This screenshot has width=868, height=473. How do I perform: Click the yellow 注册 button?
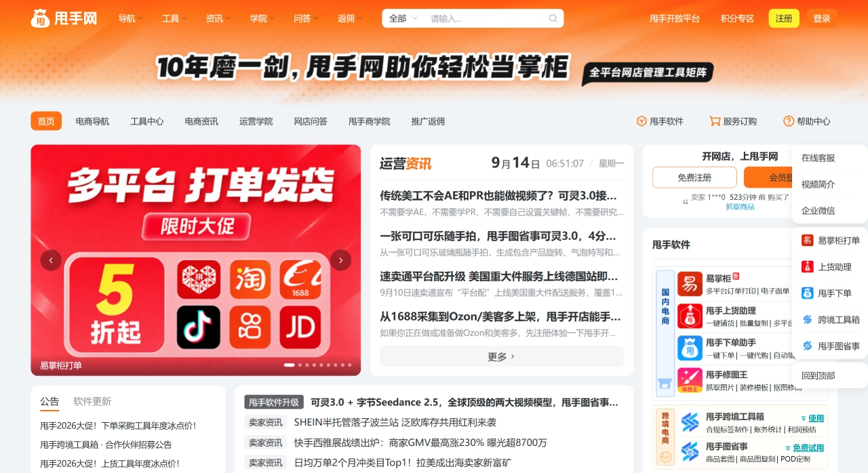click(x=784, y=18)
